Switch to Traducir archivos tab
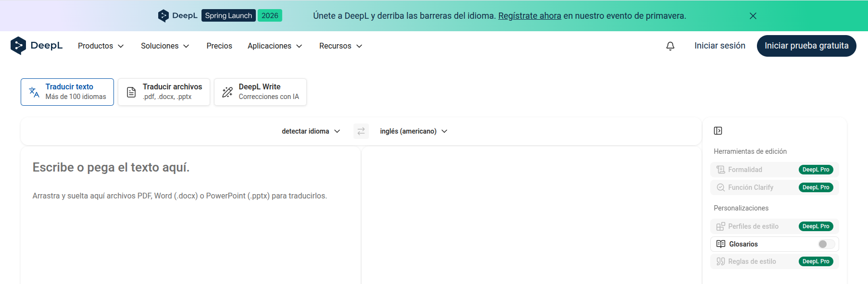868x284 pixels. [x=164, y=92]
